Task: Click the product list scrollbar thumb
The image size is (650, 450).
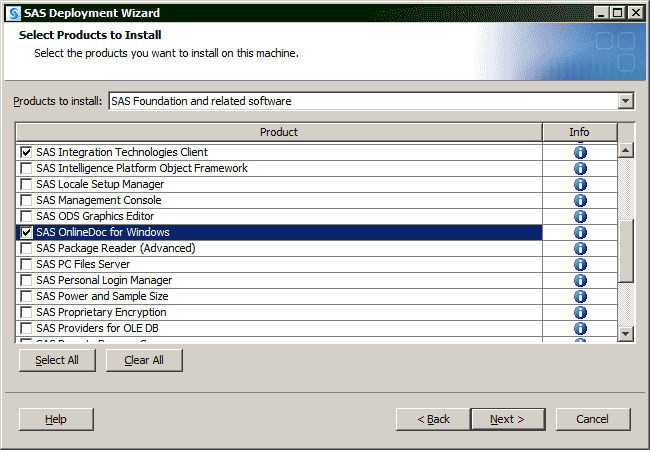Action: click(626, 251)
